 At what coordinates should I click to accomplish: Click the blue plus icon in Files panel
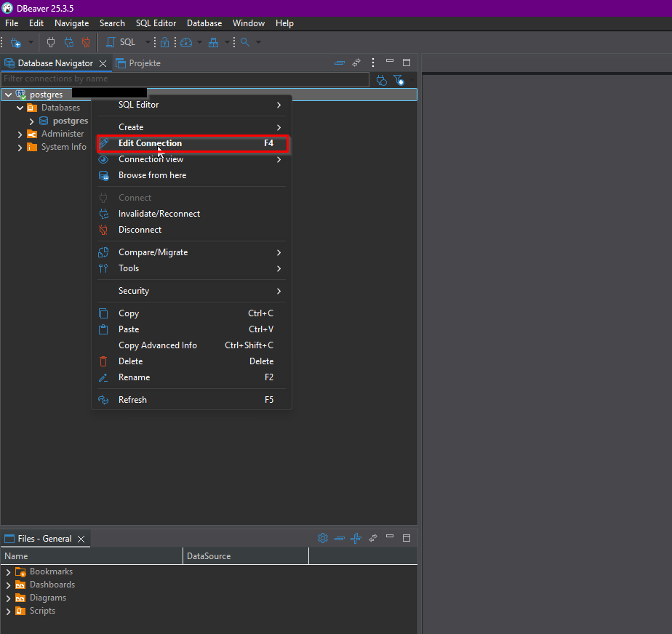356,538
